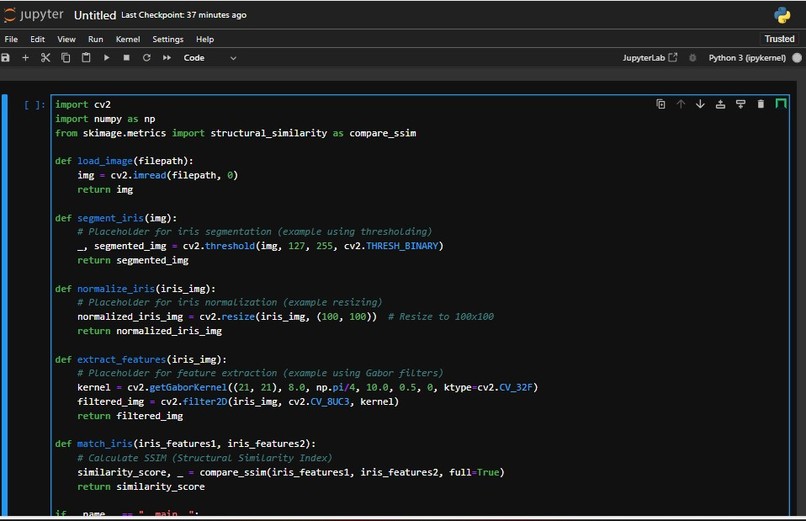Click the kernel status circle indicator
Screen dimensions: 806x521
797,58
